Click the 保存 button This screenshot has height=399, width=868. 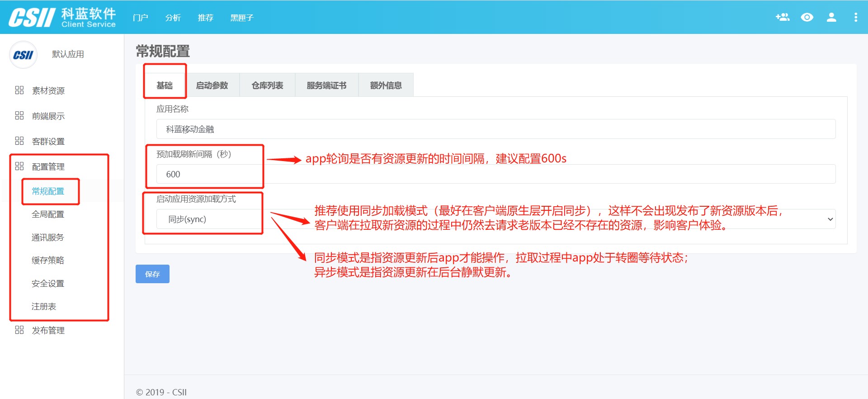pyautogui.click(x=152, y=274)
